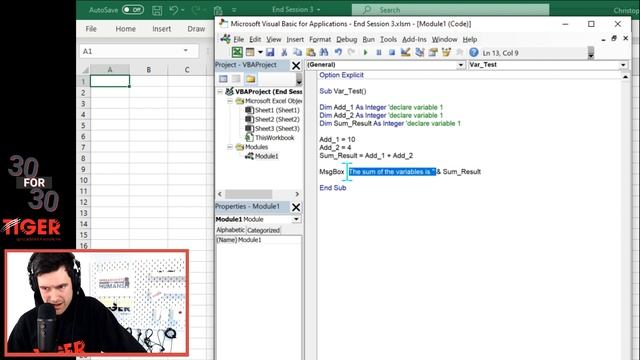
Task: Open the Run menu
Action: tap(368, 39)
